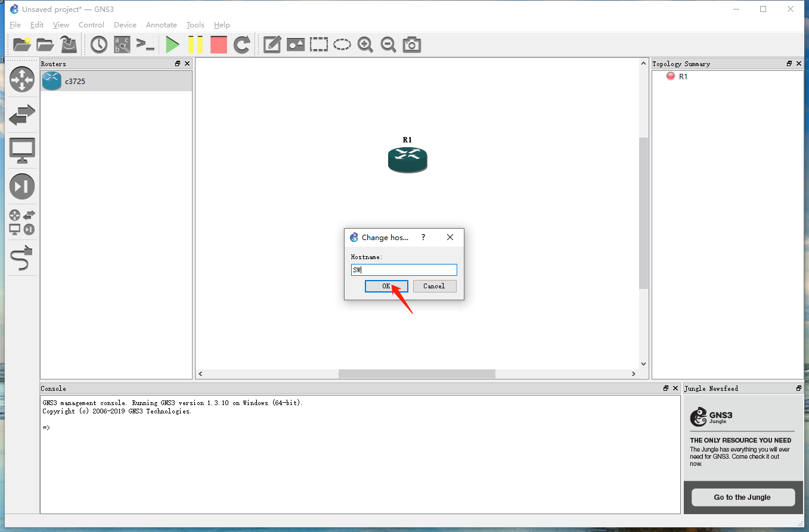Click the console command prompt area
809x532 pixels.
pos(360,454)
